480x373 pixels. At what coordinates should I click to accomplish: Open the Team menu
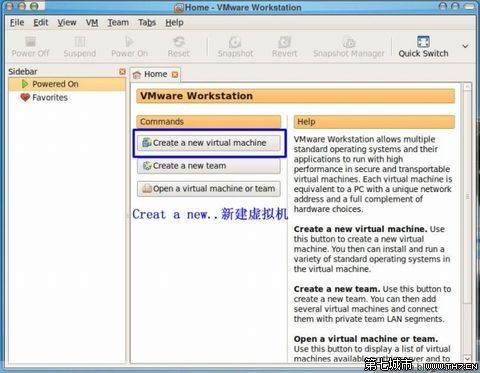click(118, 23)
